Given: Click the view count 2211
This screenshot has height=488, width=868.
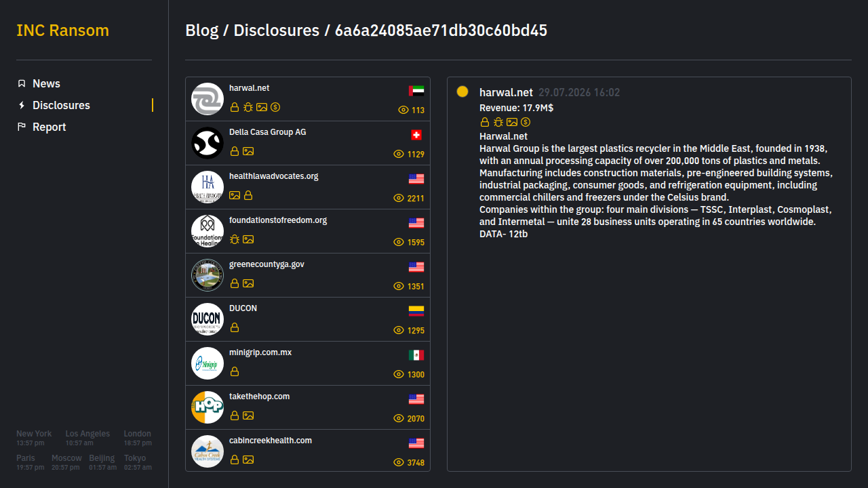Looking at the screenshot, I should click(416, 199).
